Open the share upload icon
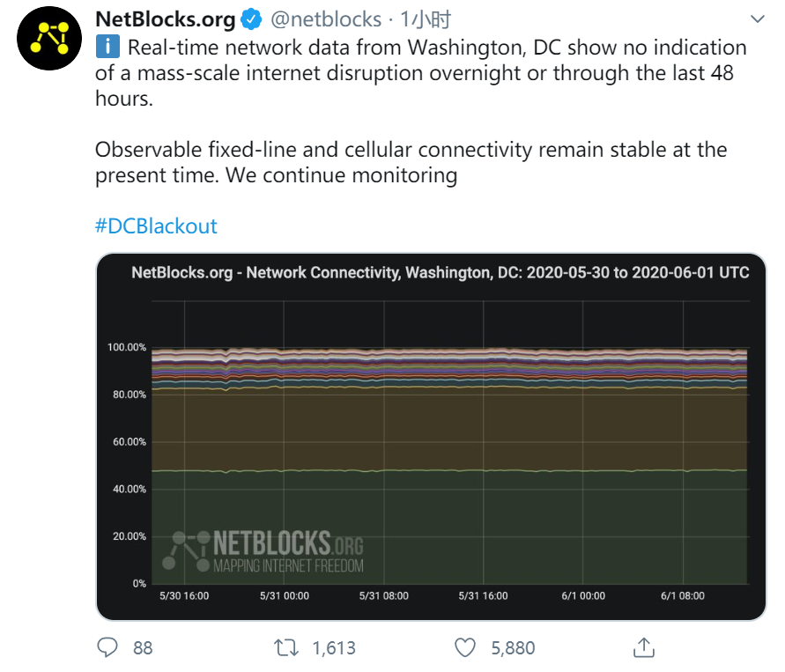The image size is (785, 672). pyautogui.click(x=644, y=647)
